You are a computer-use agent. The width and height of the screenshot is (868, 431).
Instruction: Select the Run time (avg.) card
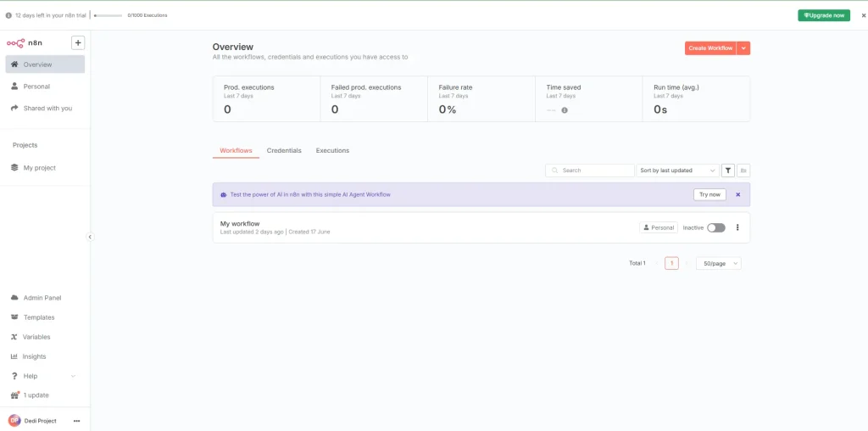[x=697, y=98]
